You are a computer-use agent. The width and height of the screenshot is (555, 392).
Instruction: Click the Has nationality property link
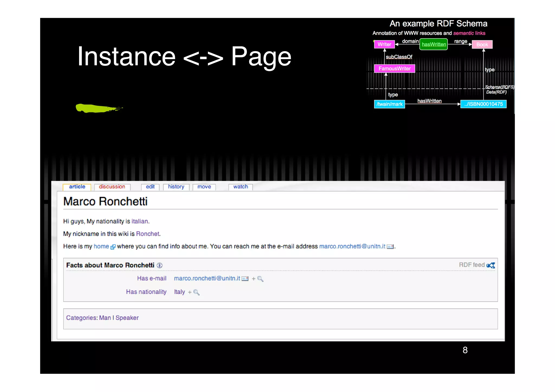(146, 292)
